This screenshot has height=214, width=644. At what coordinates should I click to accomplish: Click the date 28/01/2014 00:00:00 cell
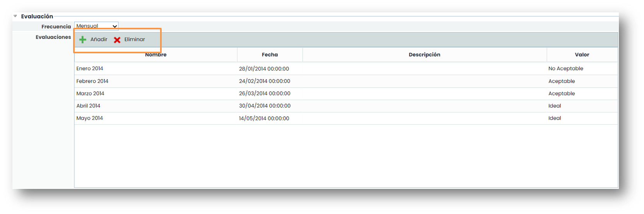(x=264, y=69)
